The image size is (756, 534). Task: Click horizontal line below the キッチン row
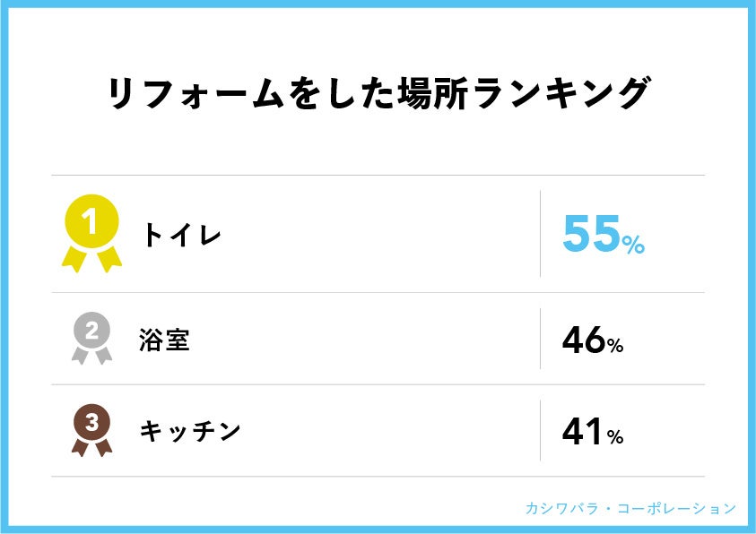(378, 477)
